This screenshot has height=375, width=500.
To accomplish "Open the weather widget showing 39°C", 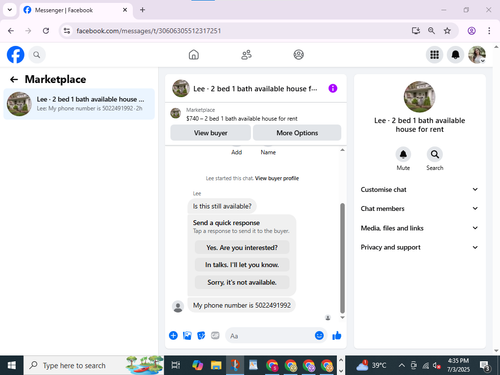I will [371, 365].
